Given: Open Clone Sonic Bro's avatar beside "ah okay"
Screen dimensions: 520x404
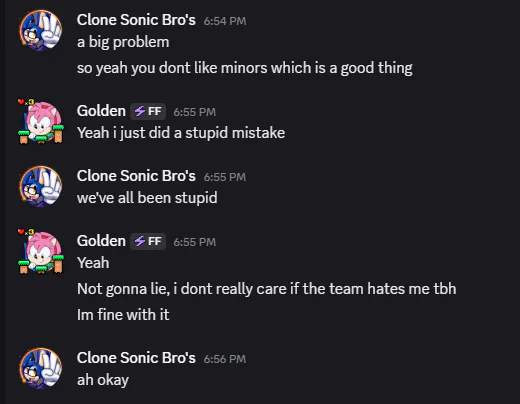Looking at the screenshot, I should [x=41, y=368].
